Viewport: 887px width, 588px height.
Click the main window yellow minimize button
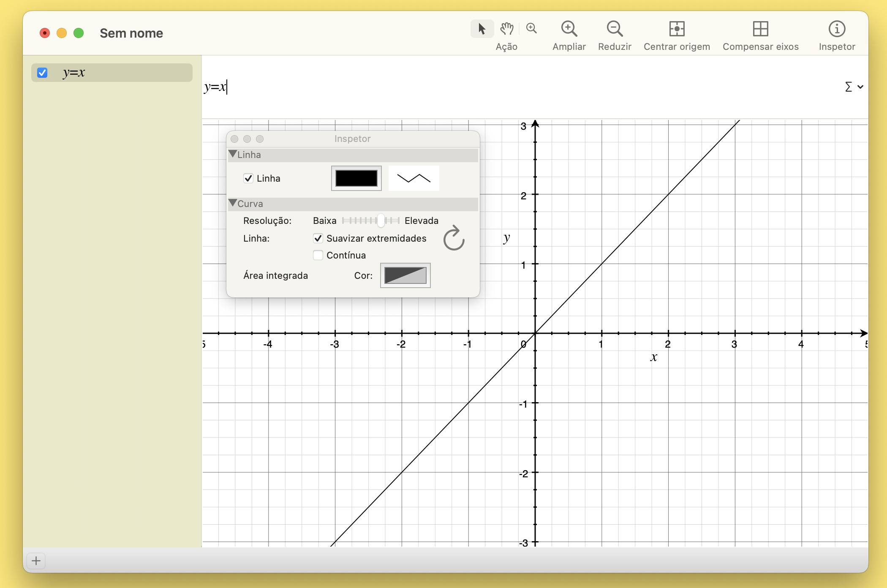(x=62, y=33)
